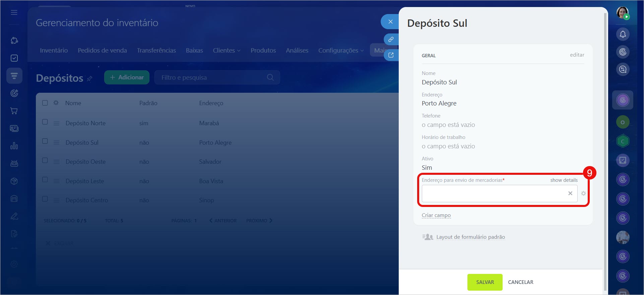This screenshot has height=295, width=644.
Task: Open the shopping cart sidebar icon
Action: point(14,111)
